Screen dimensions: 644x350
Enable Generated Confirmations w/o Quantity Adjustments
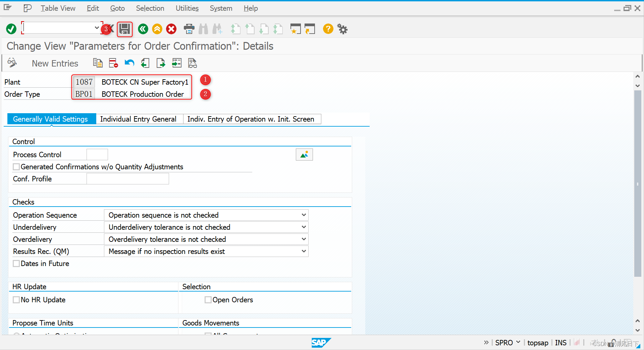click(x=16, y=167)
